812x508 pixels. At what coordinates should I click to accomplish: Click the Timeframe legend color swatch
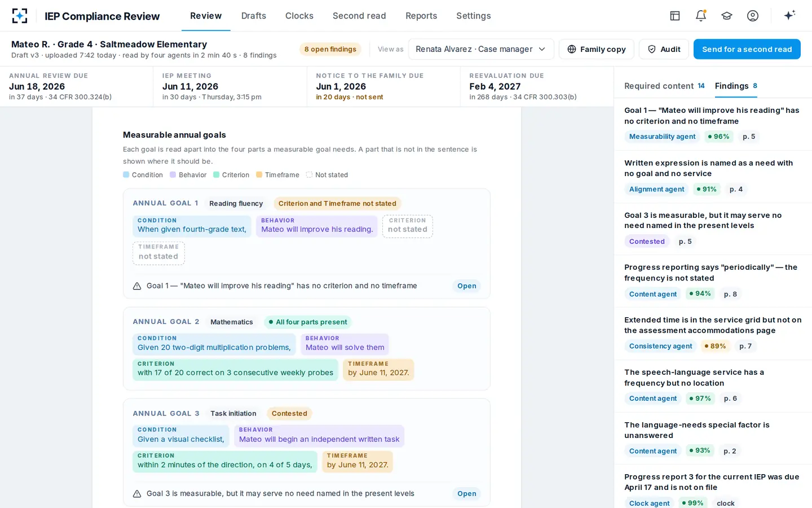point(259,175)
